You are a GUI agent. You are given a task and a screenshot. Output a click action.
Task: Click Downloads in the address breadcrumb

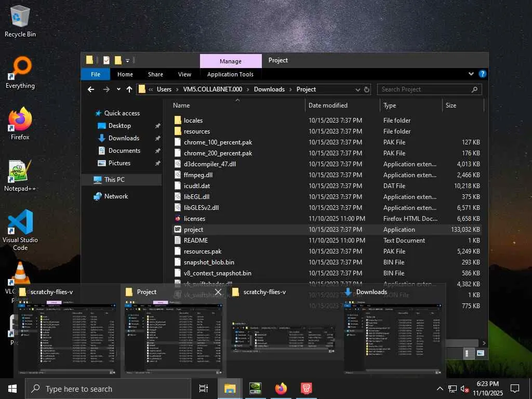[x=270, y=89]
